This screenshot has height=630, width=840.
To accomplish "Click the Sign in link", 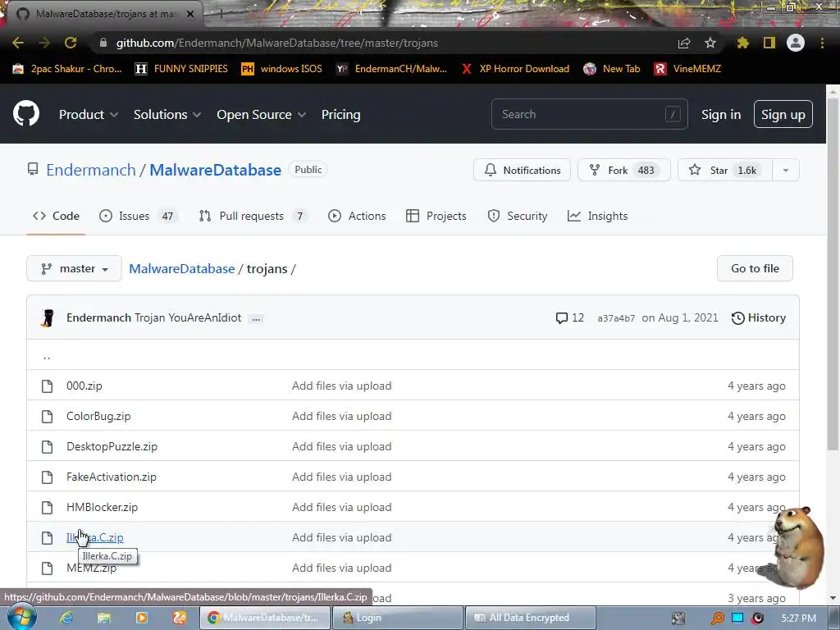I will click(721, 115).
